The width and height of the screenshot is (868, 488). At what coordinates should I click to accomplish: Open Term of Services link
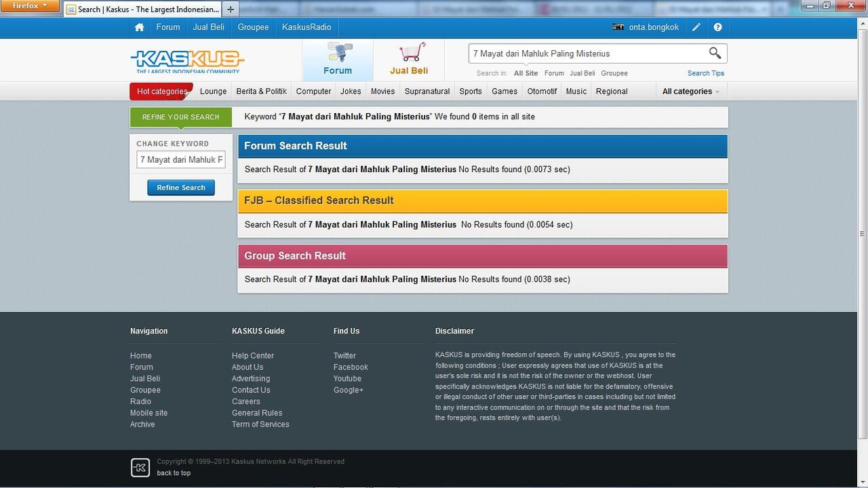pos(260,425)
